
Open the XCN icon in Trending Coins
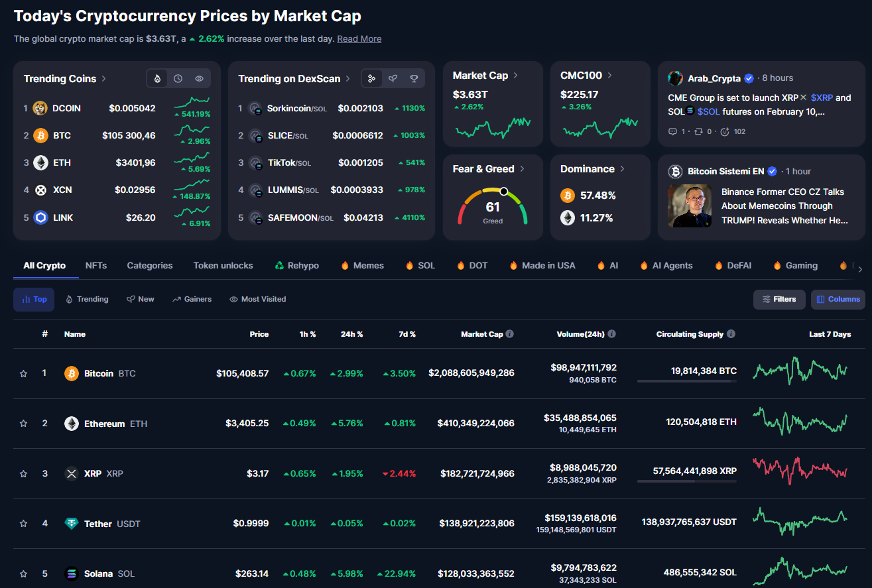coord(40,190)
